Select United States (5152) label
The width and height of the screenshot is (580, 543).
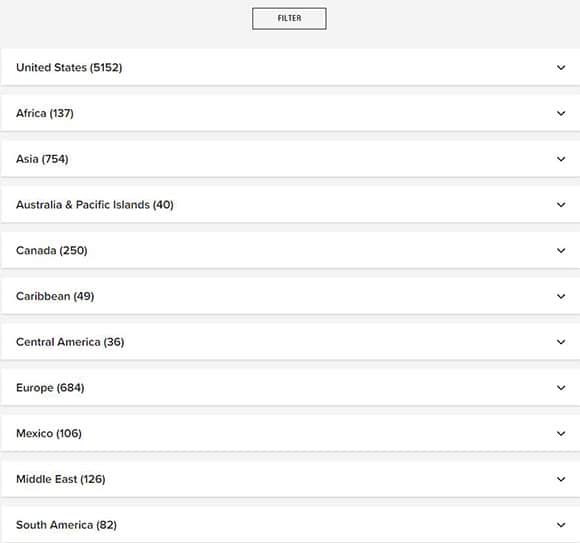[x=69, y=68]
